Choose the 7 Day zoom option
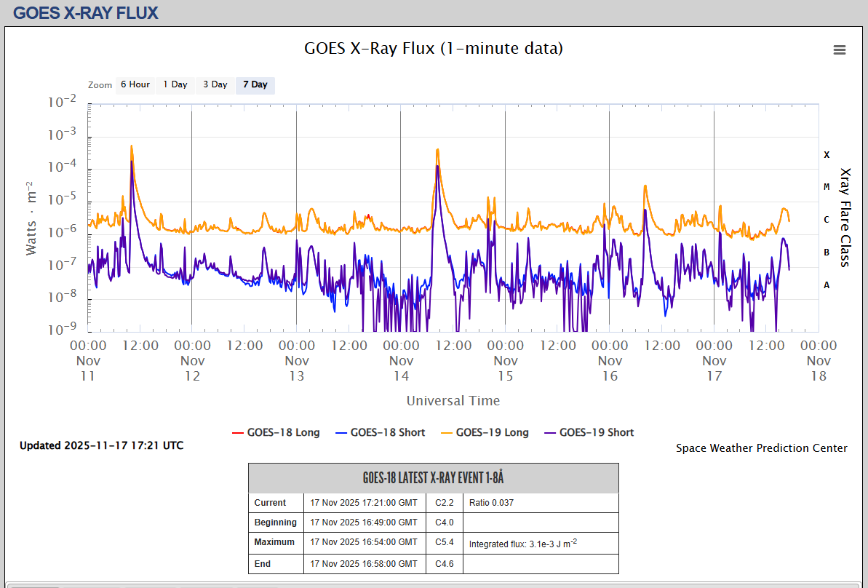Screen dimensions: 868x588 (255, 84)
